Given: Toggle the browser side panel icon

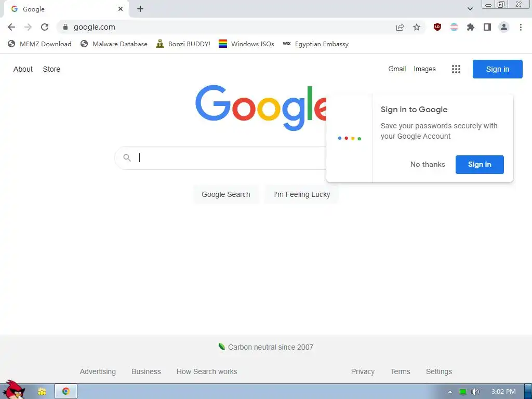Looking at the screenshot, I should [x=487, y=27].
